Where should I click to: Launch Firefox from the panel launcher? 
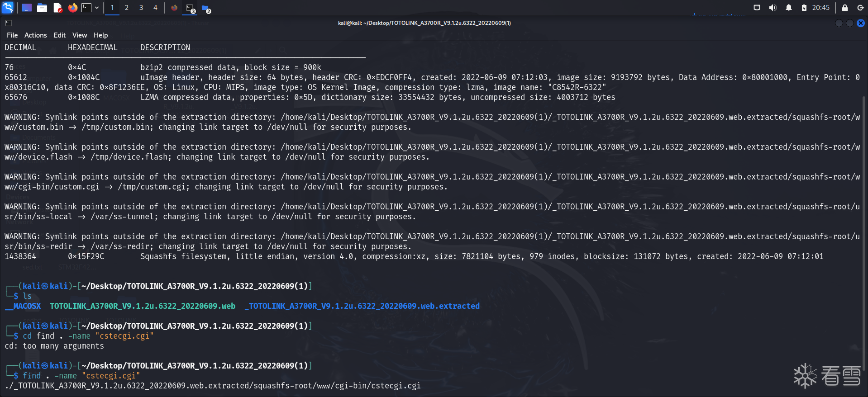click(x=72, y=8)
